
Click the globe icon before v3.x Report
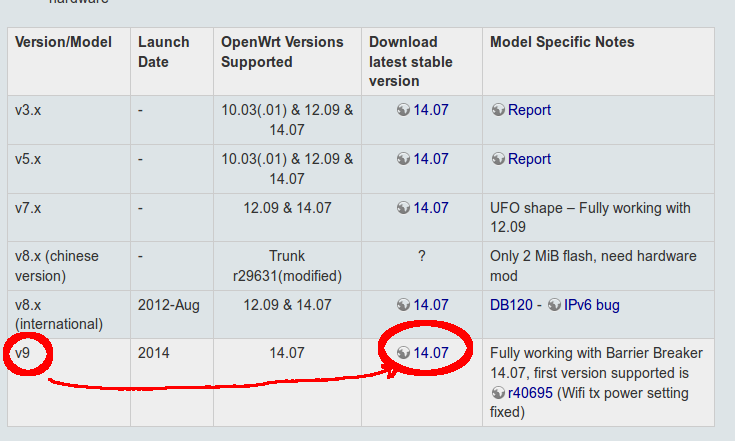tap(498, 110)
